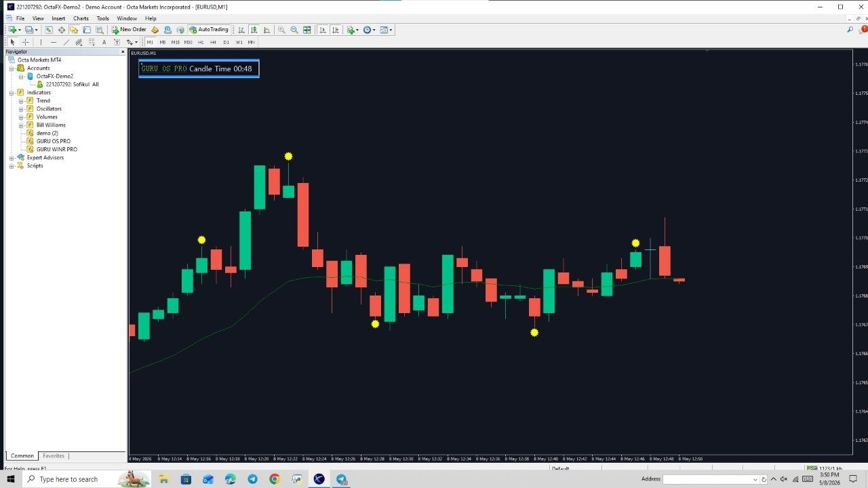This screenshot has height=488, width=868.
Task: Zoom out the chart
Action: pyautogui.click(x=294, y=30)
